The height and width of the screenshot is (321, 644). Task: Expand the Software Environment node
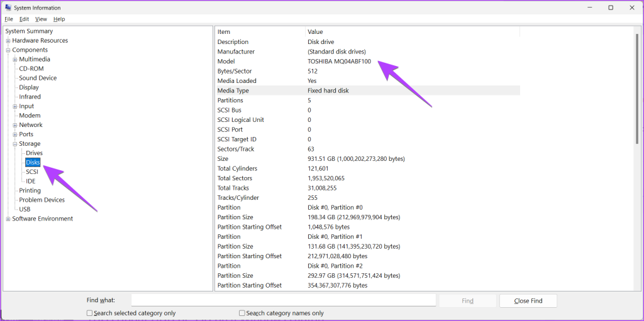tap(8, 219)
